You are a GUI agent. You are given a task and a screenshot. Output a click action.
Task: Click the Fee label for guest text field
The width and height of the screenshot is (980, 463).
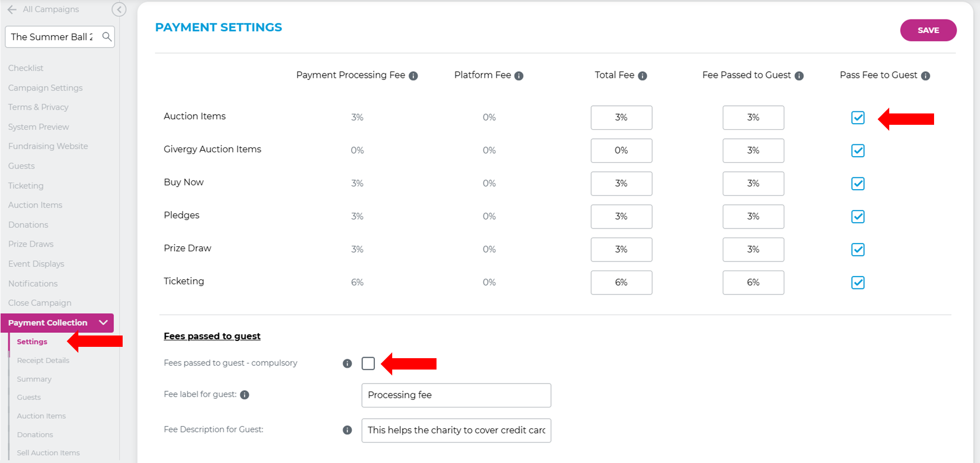(456, 395)
